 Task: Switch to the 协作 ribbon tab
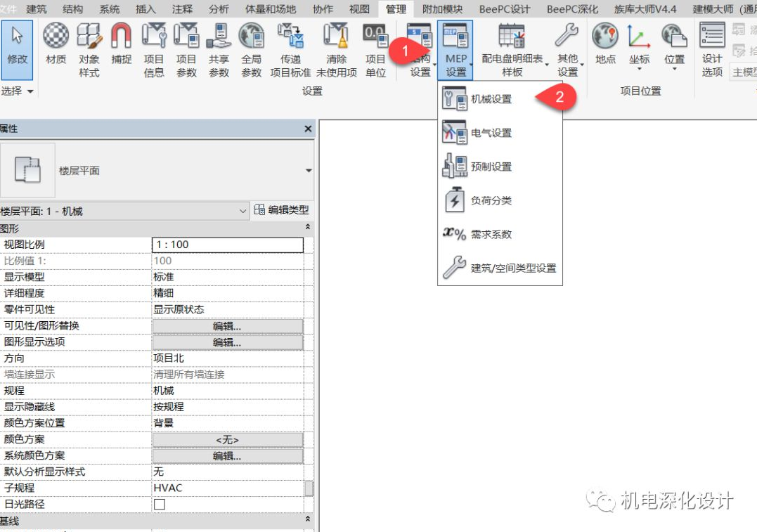pos(323,8)
